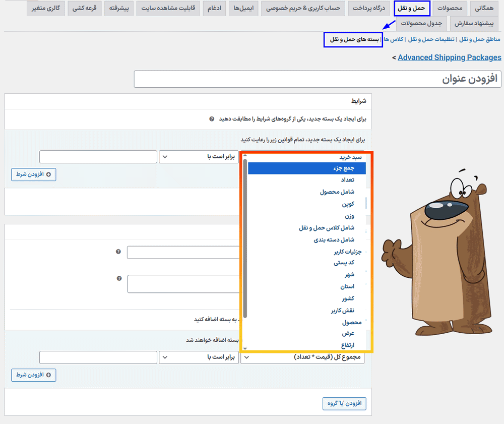Click the tall lower textarea field
Viewport: 504px width, 424px height.
coord(184,284)
